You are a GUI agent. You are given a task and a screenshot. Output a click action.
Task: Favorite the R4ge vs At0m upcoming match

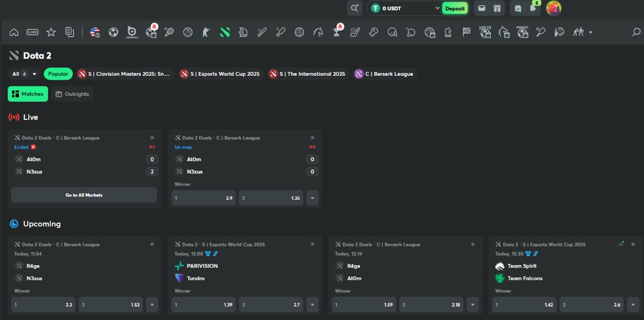(473, 244)
